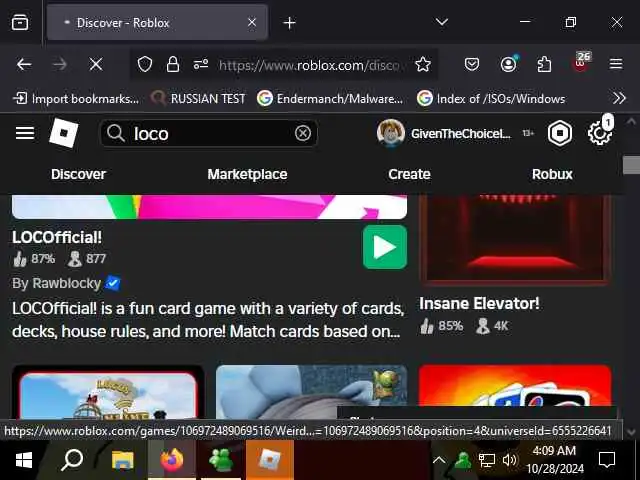Open Roblox side navigation hamburger menu

[25, 133]
